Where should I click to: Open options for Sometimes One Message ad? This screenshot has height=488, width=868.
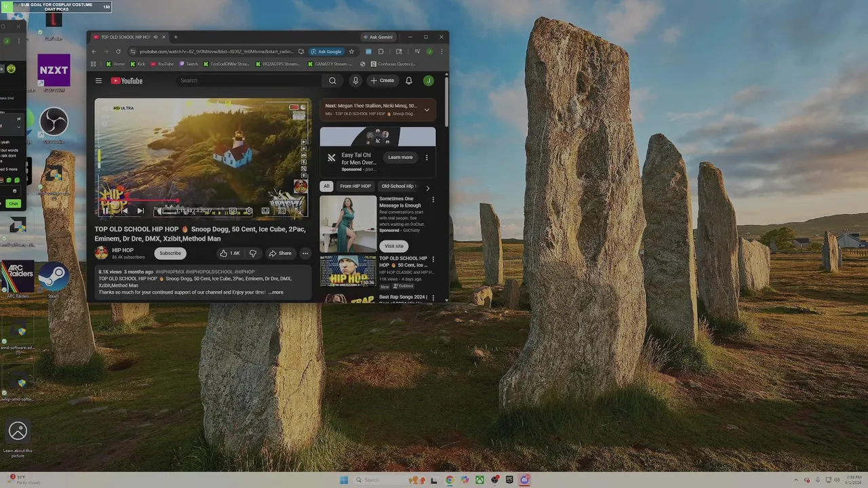click(x=433, y=200)
